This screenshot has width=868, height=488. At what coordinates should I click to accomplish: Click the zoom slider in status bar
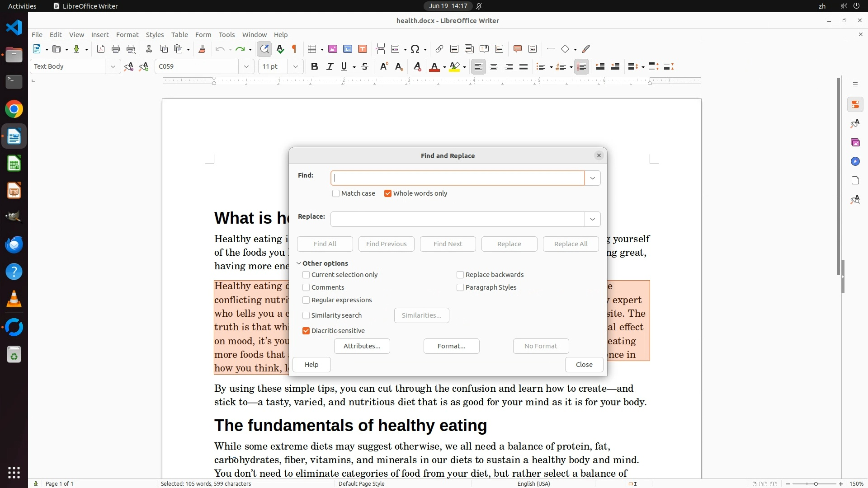816,484
